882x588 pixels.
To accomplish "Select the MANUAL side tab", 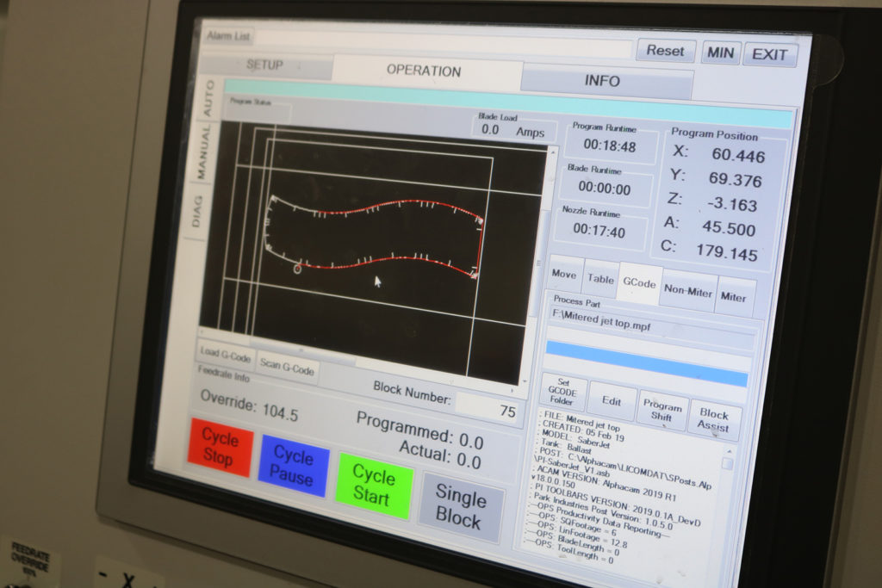I will point(203,152).
